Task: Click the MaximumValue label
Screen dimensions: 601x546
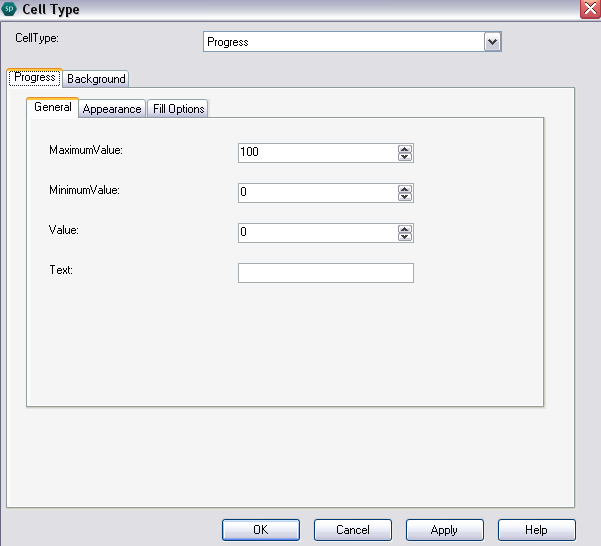Action: 86,150
